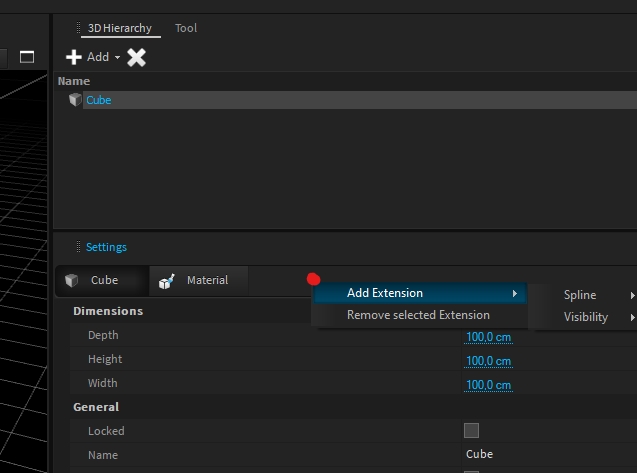Select Remove selected Extension menu entry
Viewport: 637px width, 473px height.
(418, 315)
